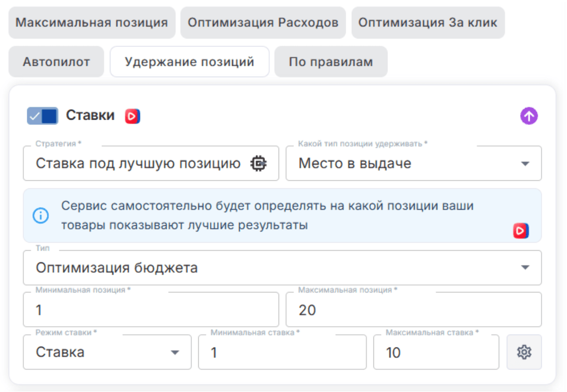Open video tutorial icon next to Ставки
Screen dimensions: 567x392
132,115
